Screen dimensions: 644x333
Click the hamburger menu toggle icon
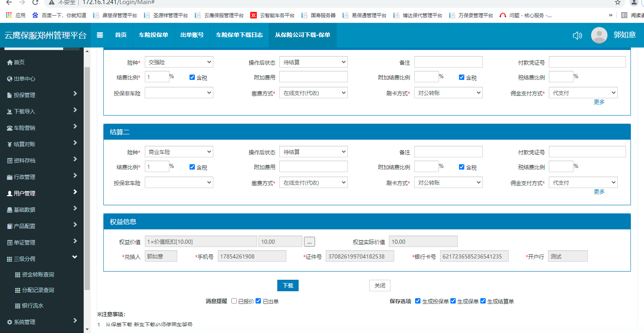click(x=100, y=35)
